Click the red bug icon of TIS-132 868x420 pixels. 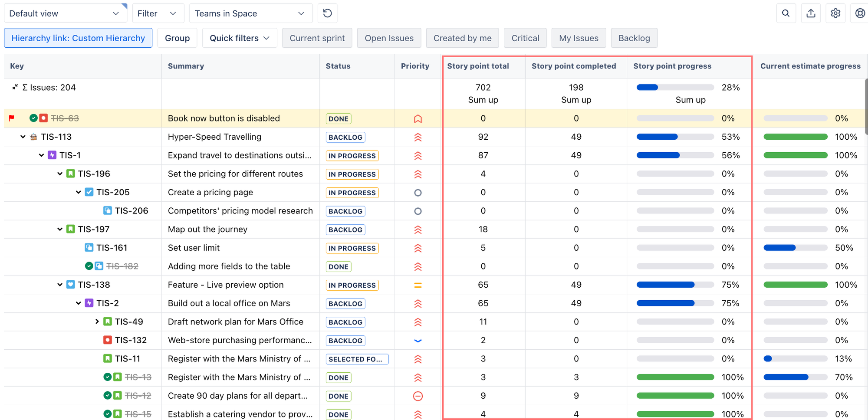[108, 340]
